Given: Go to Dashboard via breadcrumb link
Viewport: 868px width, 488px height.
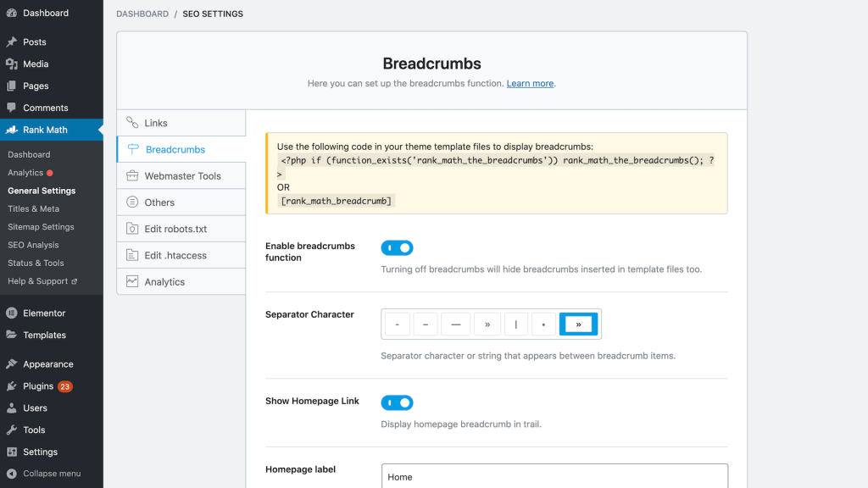Looking at the screenshot, I should 142,14.
